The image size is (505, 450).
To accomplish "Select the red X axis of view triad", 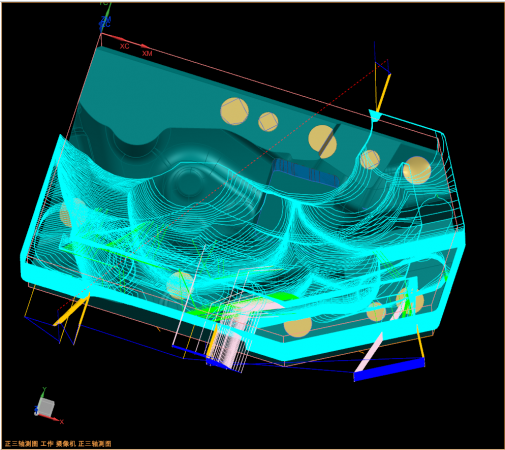I will [x=53, y=418].
